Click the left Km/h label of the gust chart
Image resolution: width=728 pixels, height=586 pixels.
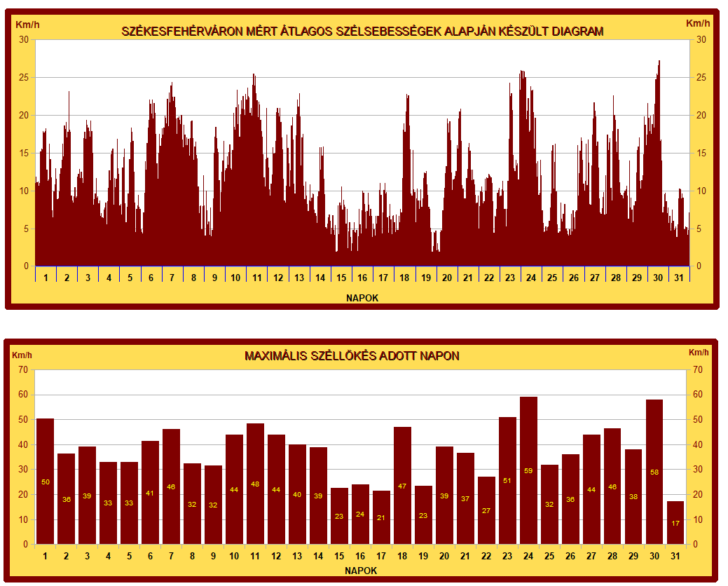22,354
